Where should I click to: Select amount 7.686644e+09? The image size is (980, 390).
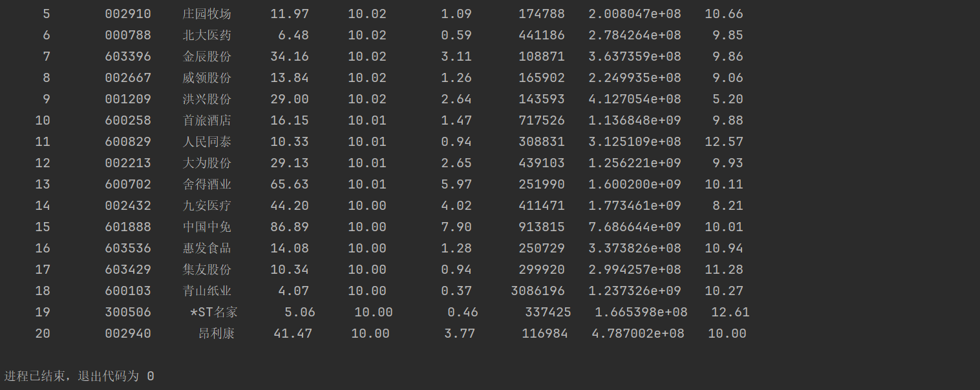(635, 227)
